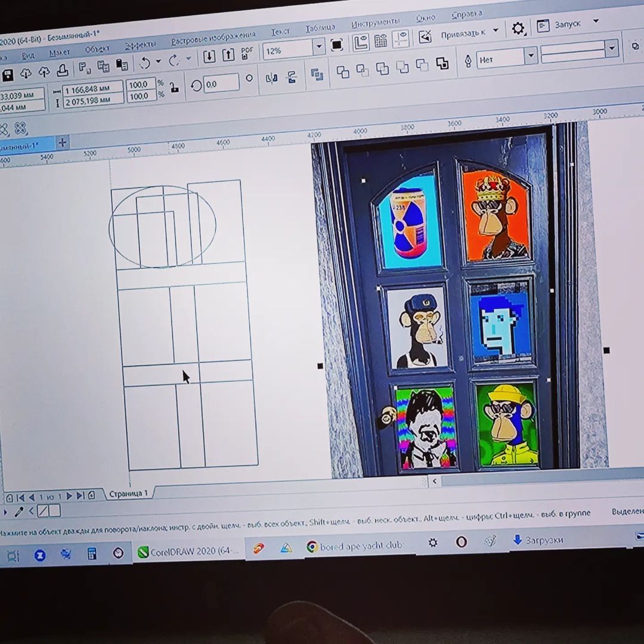Click the cloud upload icon
The height and width of the screenshot is (644, 644).
pos(44,72)
